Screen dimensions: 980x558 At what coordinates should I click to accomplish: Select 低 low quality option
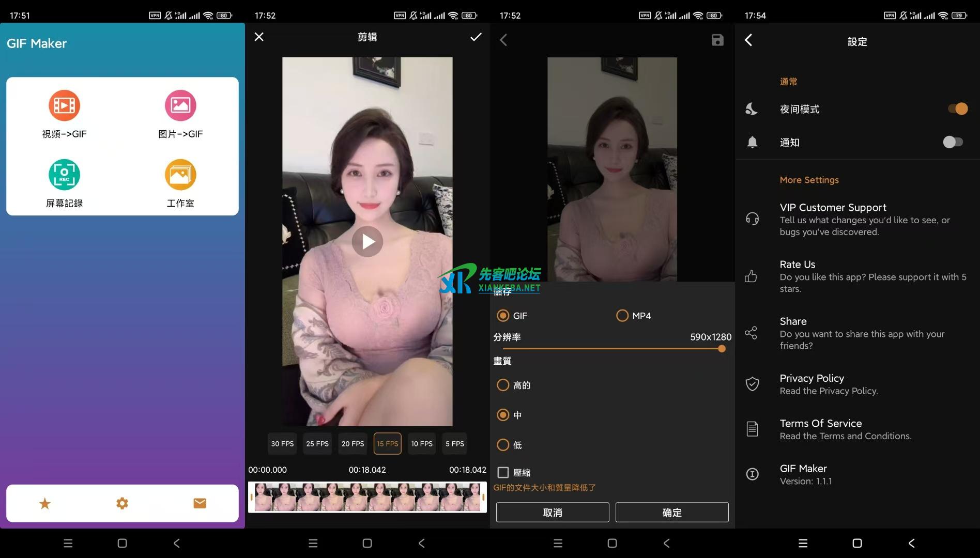pyautogui.click(x=502, y=445)
